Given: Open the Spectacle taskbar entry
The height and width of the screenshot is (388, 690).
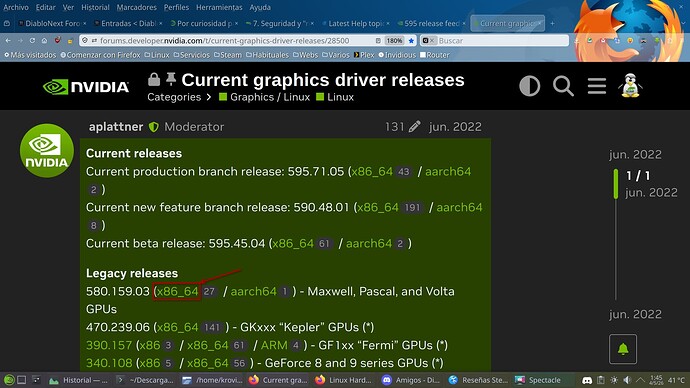Looking at the screenshot, I should tap(539, 380).
